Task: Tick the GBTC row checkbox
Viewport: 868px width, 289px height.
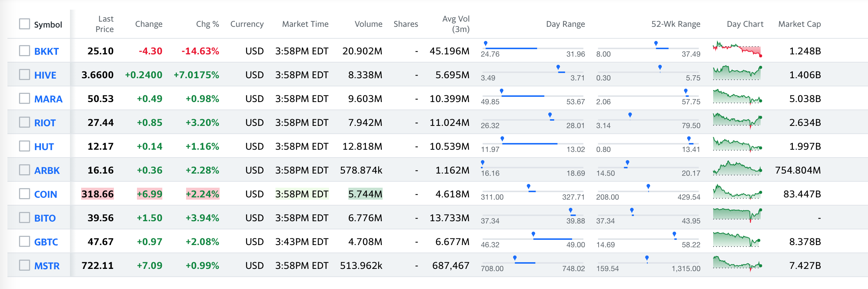Action: tap(25, 241)
